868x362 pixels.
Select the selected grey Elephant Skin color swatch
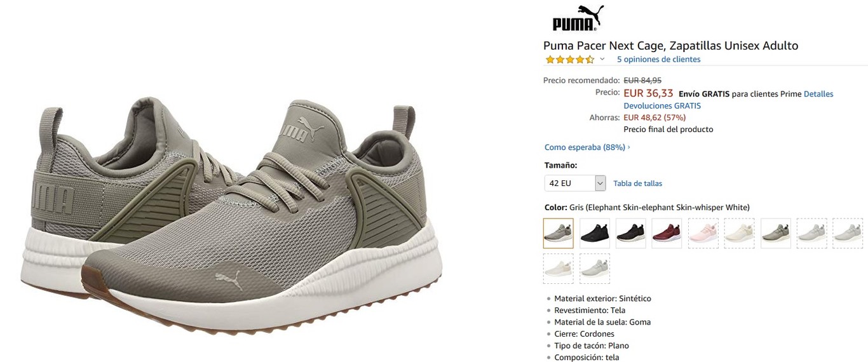coord(559,233)
